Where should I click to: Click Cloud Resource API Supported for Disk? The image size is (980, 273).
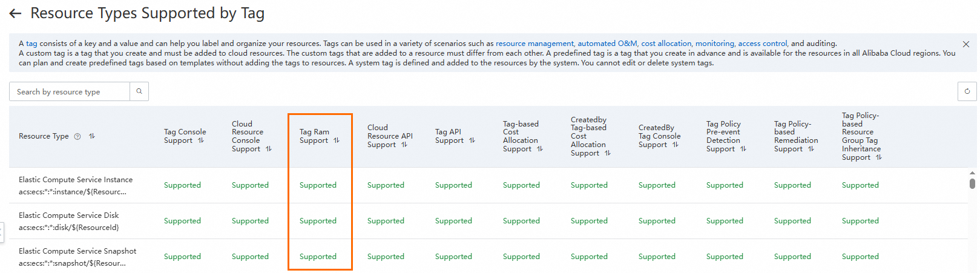386,221
